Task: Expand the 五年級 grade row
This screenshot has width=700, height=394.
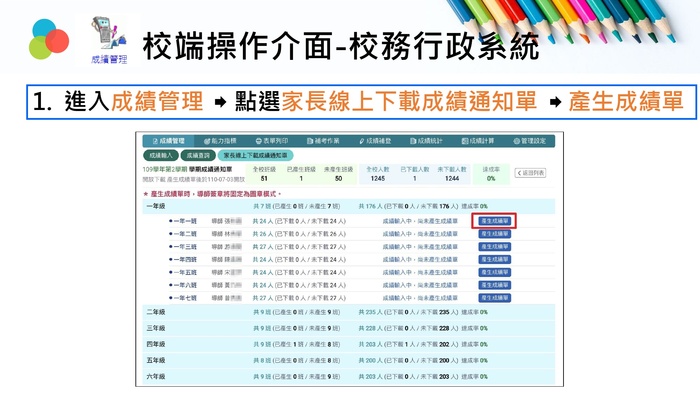Action: pos(349,361)
